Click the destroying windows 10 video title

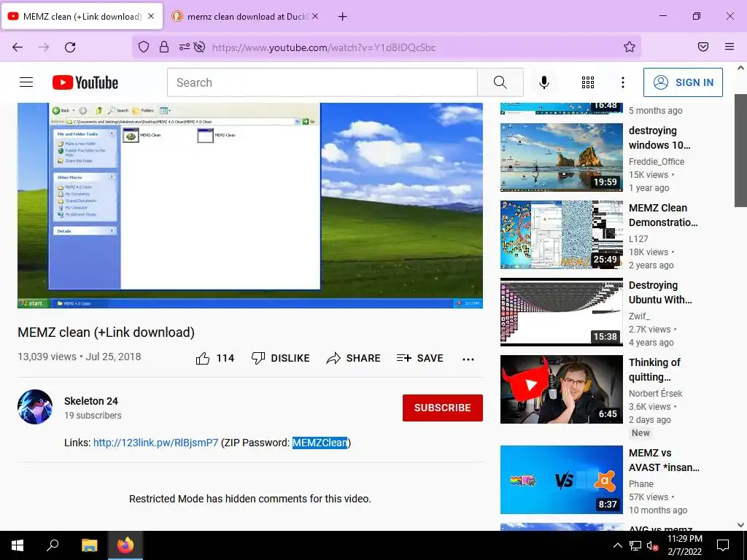tap(659, 138)
